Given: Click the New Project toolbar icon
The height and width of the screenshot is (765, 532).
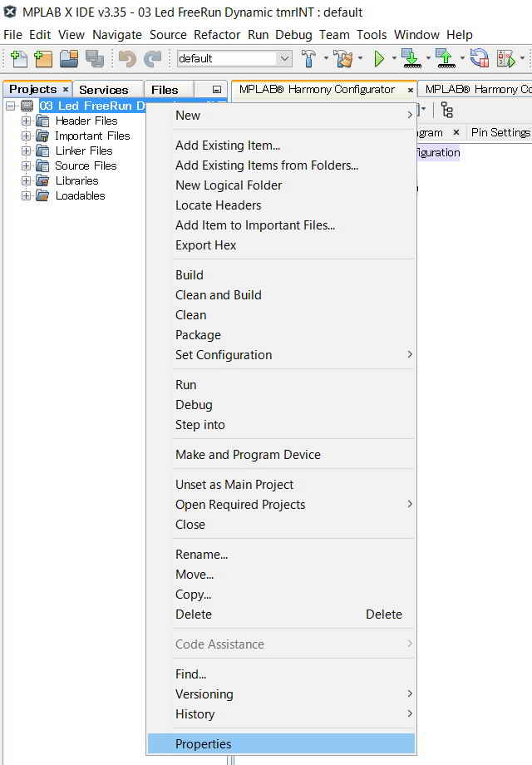Looking at the screenshot, I should click(43, 59).
